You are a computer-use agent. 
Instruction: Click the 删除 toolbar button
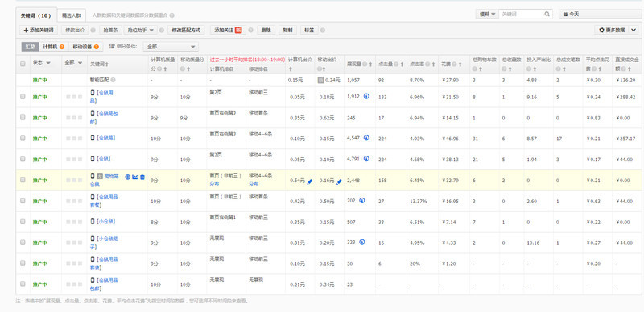(x=266, y=30)
